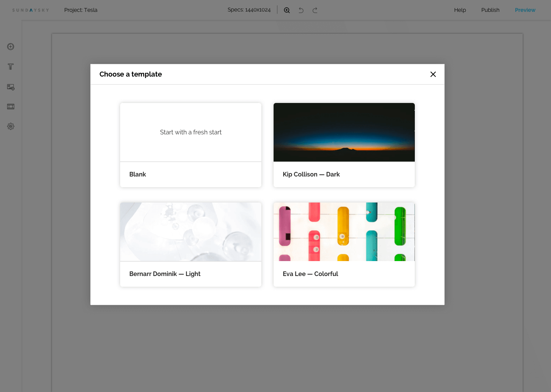
Task: Click the undo arrow icon
Action: [301, 10]
